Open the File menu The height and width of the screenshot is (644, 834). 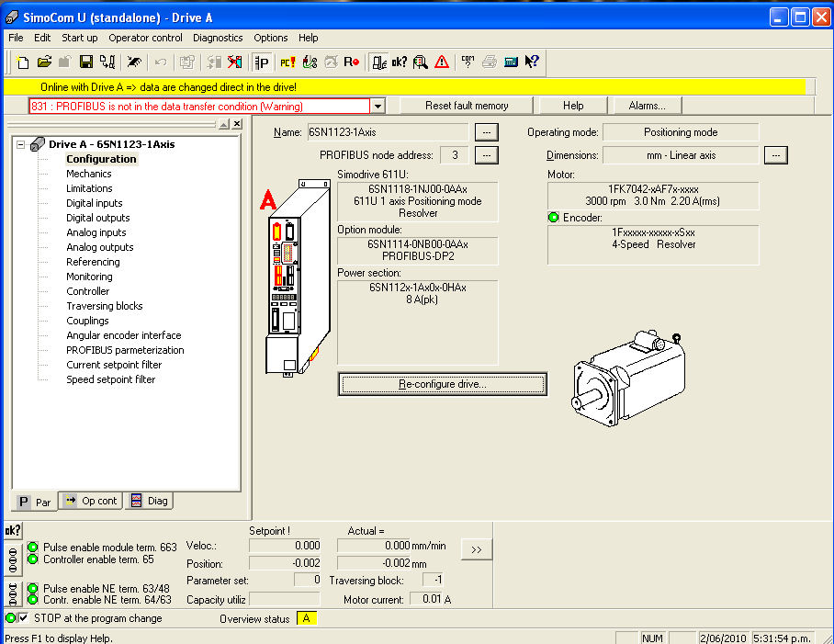tap(16, 38)
